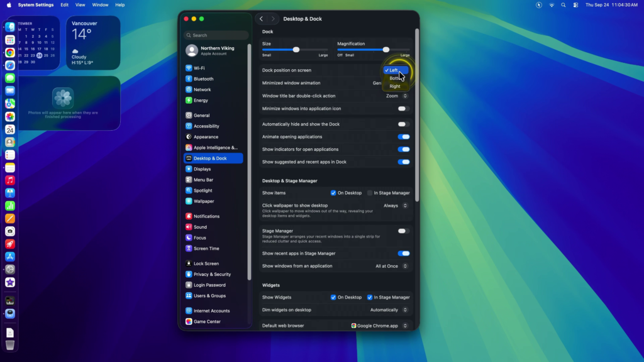644x362 pixels.
Task: Toggle Show indicators for open applications
Action: coord(403,150)
